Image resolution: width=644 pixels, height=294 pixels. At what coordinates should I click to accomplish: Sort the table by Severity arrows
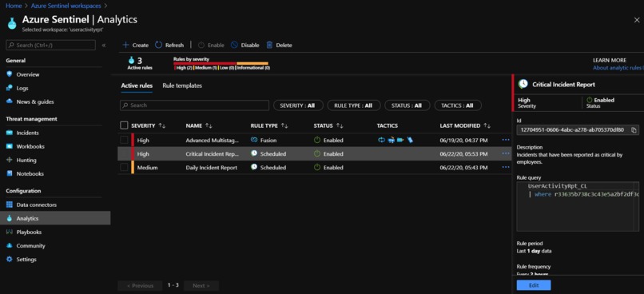point(162,125)
